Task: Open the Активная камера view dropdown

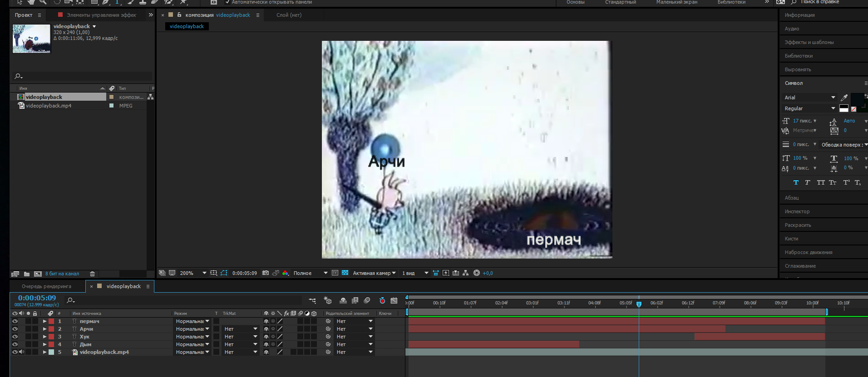Action: 375,273
